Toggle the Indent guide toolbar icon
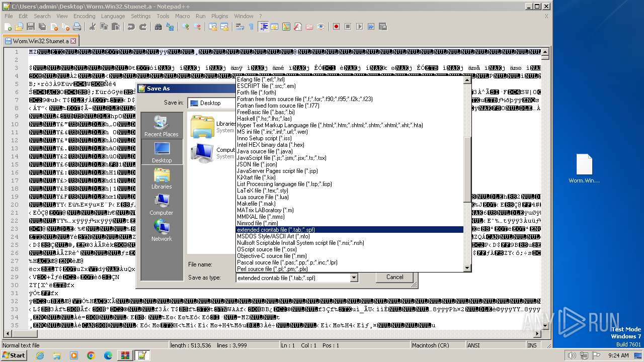Viewport: 644px width, 362px height. click(263, 27)
